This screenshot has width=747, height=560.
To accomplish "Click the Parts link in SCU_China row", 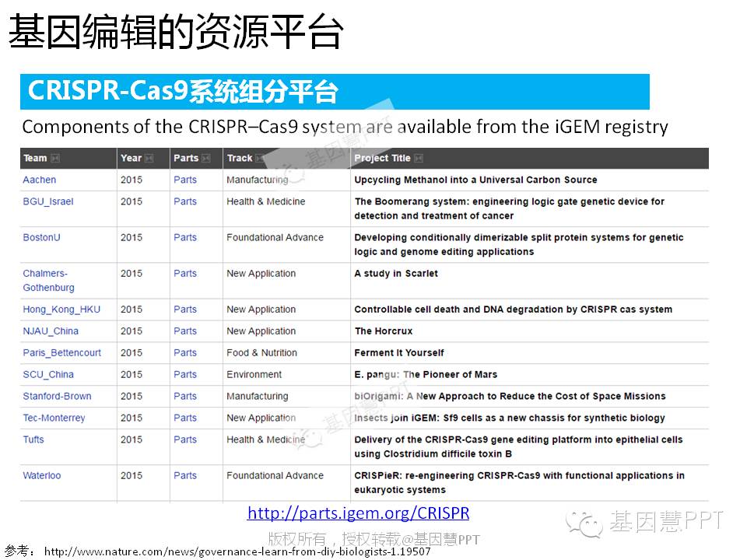I will point(185,375).
